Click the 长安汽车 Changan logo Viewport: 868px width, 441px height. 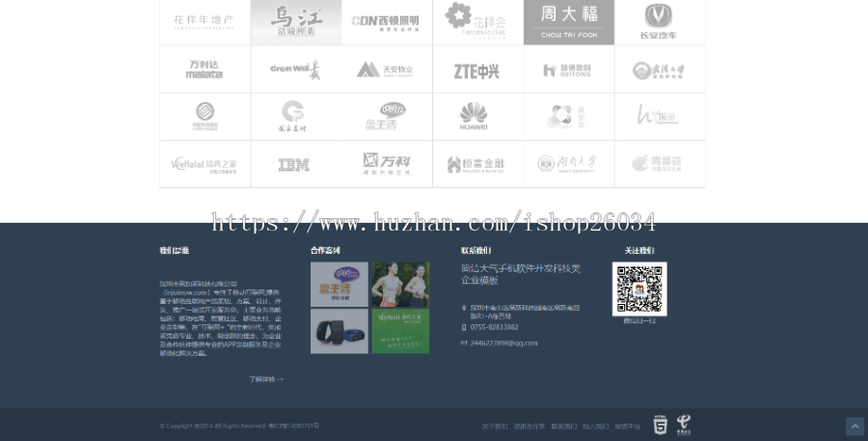[660, 22]
